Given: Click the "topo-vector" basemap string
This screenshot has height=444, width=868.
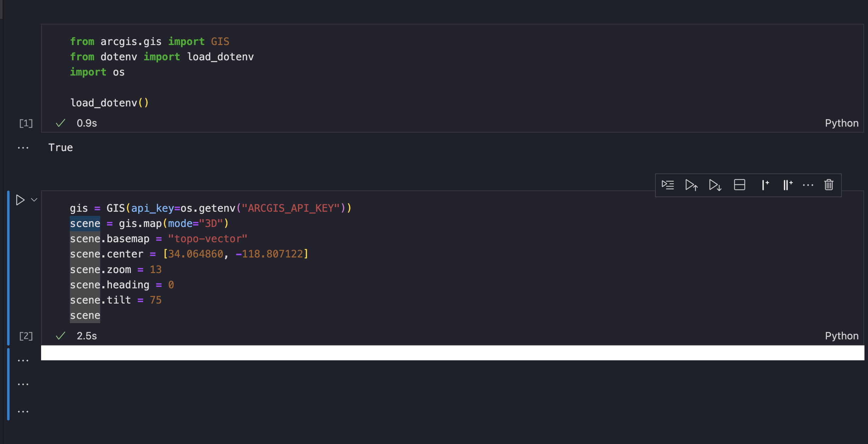Looking at the screenshot, I should [x=208, y=239].
